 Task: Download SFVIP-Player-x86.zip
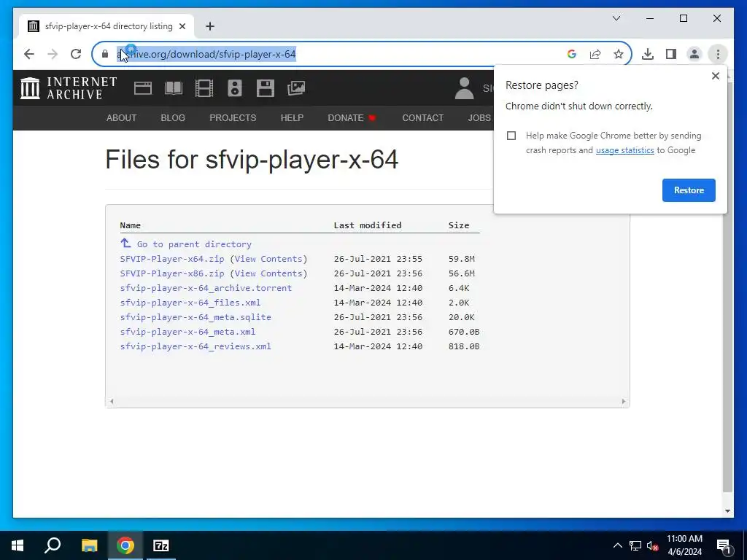pyautogui.click(x=172, y=273)
